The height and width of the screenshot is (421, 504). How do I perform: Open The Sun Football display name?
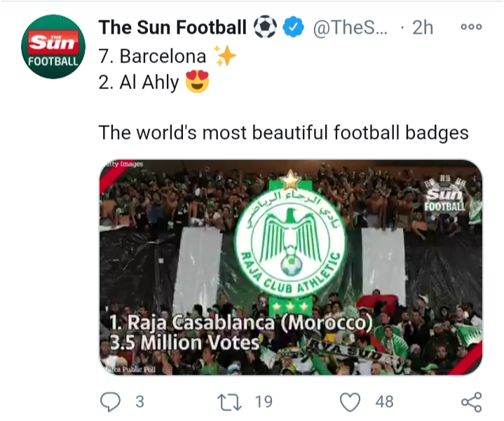tap(172, 27)
